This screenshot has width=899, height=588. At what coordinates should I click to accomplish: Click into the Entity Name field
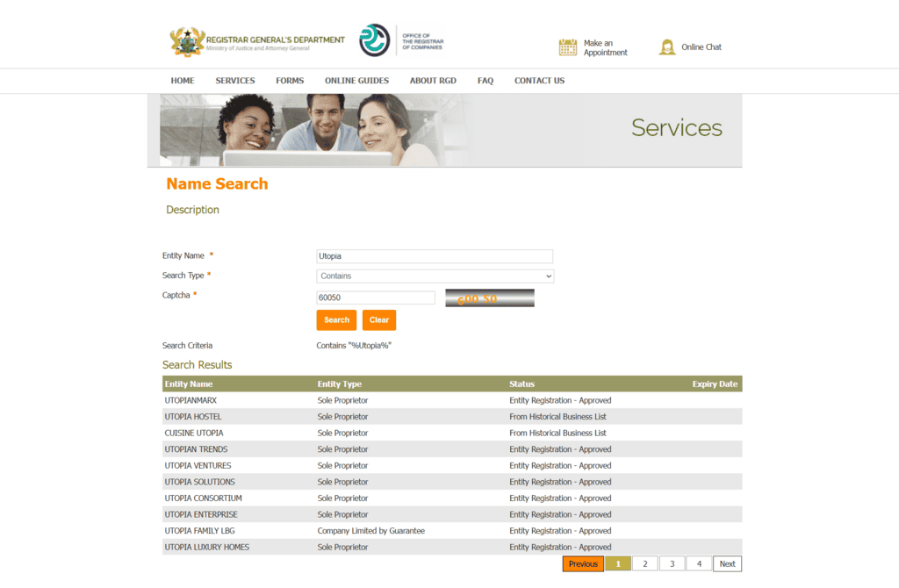(x=435, y=256)
